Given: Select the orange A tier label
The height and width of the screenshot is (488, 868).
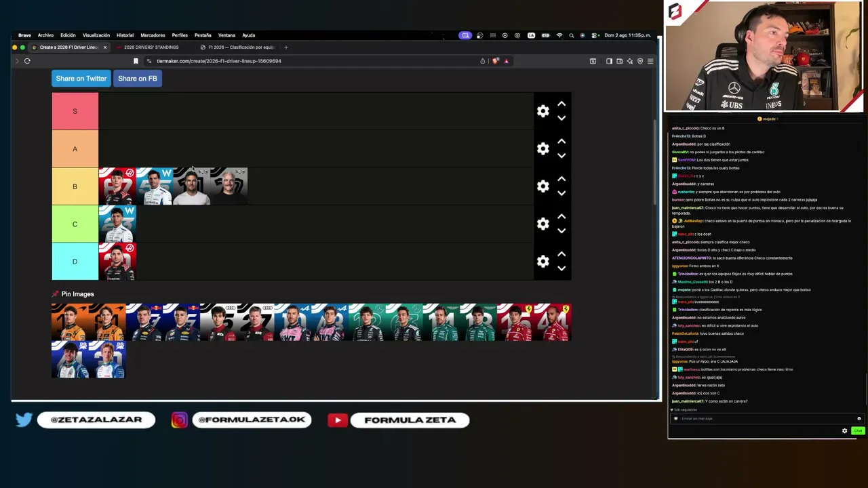Looking at the screenshot, I should (x=75, y=149).
